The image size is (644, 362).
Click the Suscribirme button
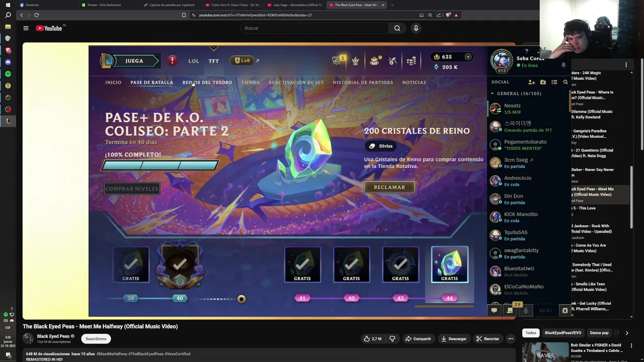pyautogui.click(x=96, y=339)
